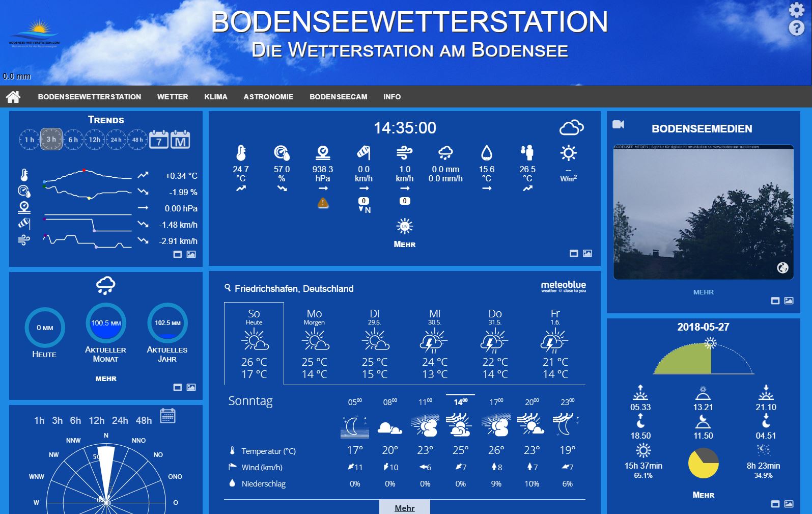
Task: Click the rain cloud icon showing 0.0 mm
Action: coord(445,153)
